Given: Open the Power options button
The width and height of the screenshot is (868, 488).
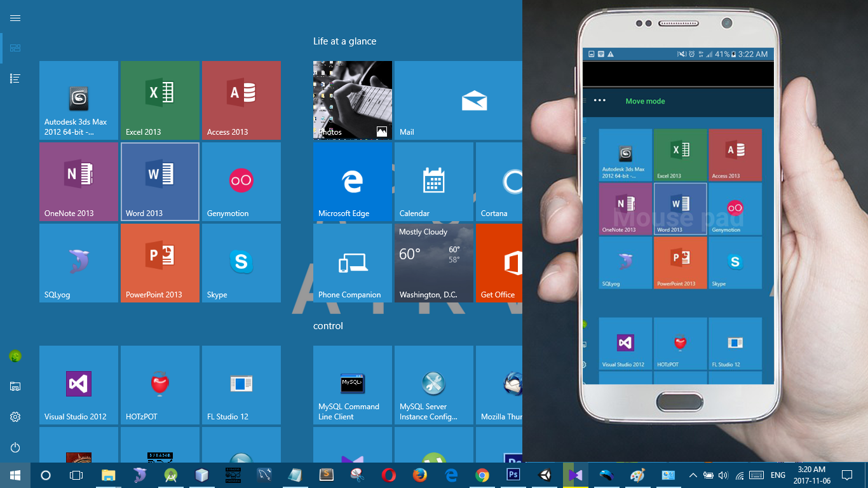Looking at the screenshot, I should [x=15, y=447].
